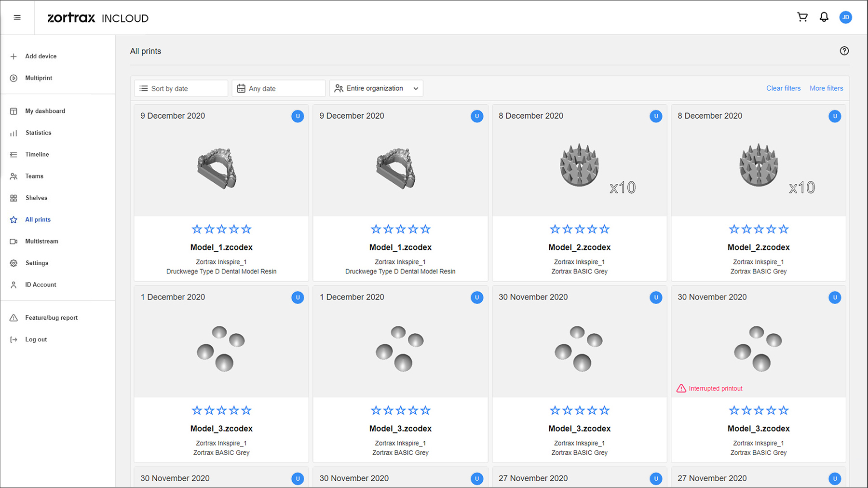Open the Any date picker
This screenshot has width=868, height=488.
pyautogui.click(x=278, y=89)
